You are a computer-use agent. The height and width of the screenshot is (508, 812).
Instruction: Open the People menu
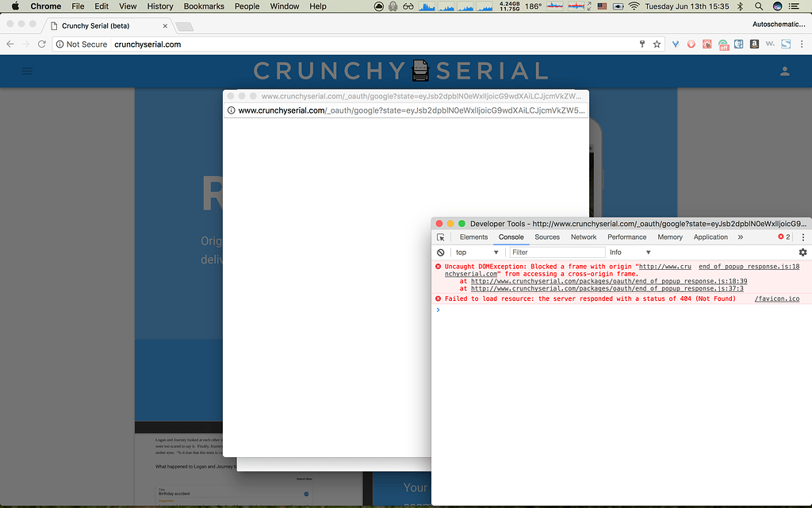click(247, 6)
